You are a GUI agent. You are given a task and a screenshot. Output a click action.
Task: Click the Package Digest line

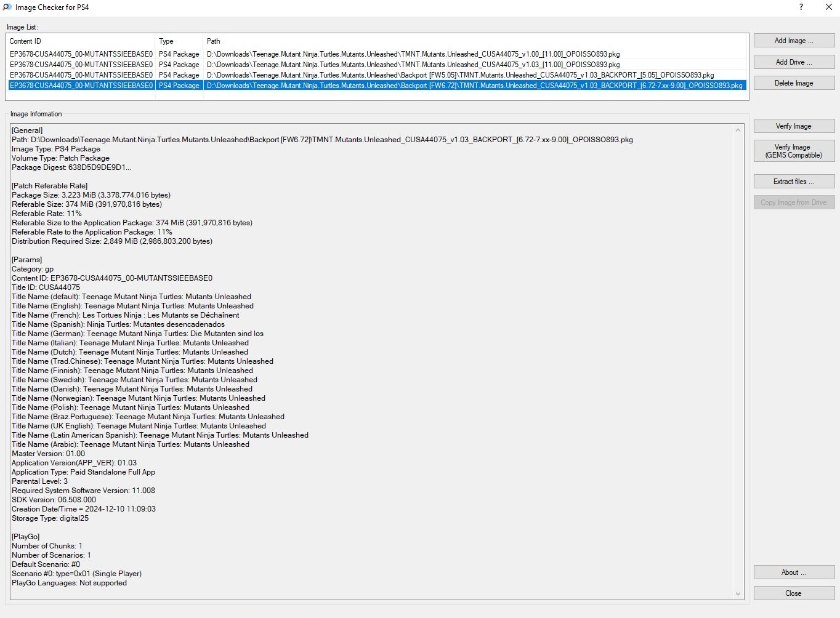click(x=71, y=167)
